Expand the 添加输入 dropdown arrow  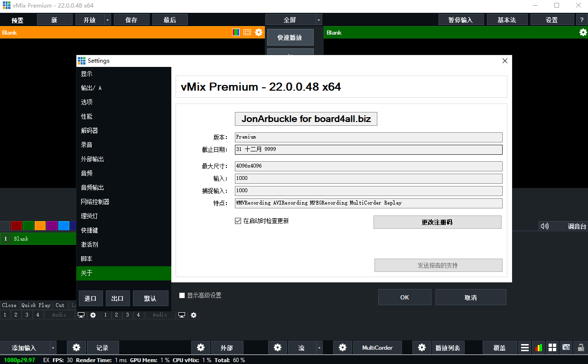(52, 347)
